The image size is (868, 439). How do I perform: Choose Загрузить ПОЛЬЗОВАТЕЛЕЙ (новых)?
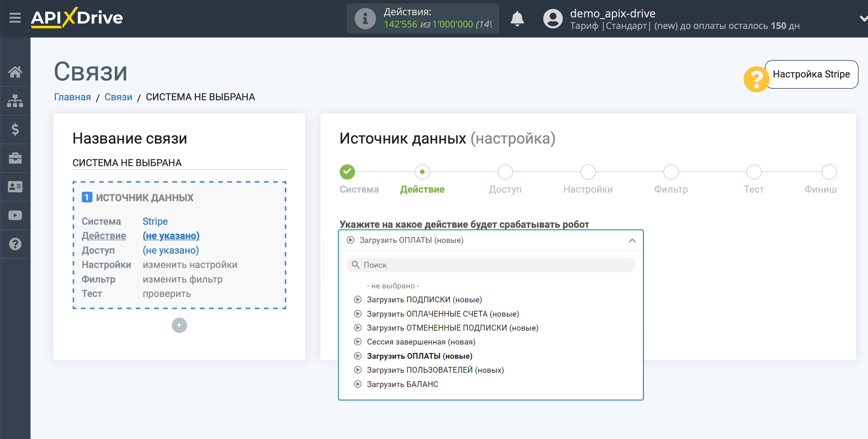point(435,370)
